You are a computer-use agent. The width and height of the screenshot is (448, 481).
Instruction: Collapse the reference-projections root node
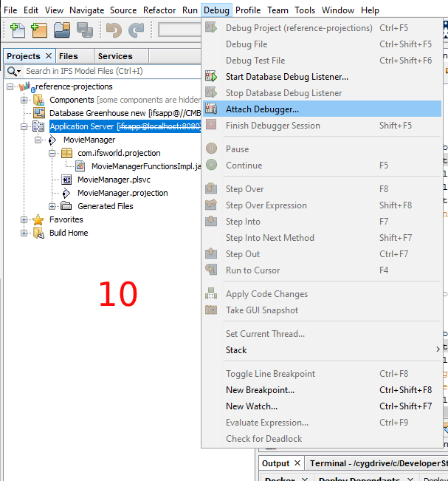10,86
